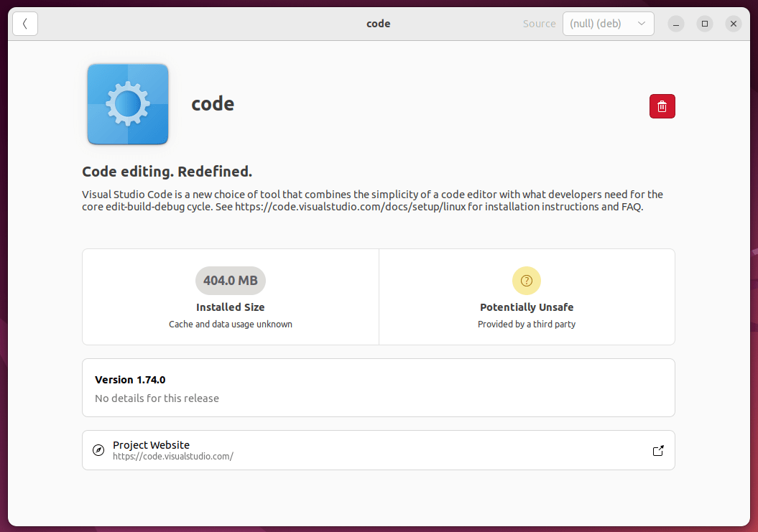Open the Installed Size details card
Image resolution: width=758 pixels, height=532 pixels.
tap(231, 297)
